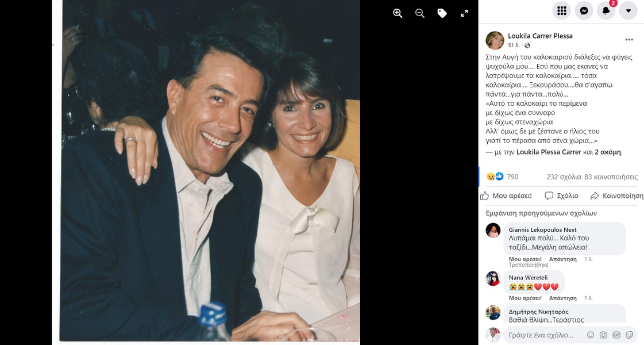The height and width of the screenshot is (345, 644).
Task: Zoom out of the photo
Action: 420,13
